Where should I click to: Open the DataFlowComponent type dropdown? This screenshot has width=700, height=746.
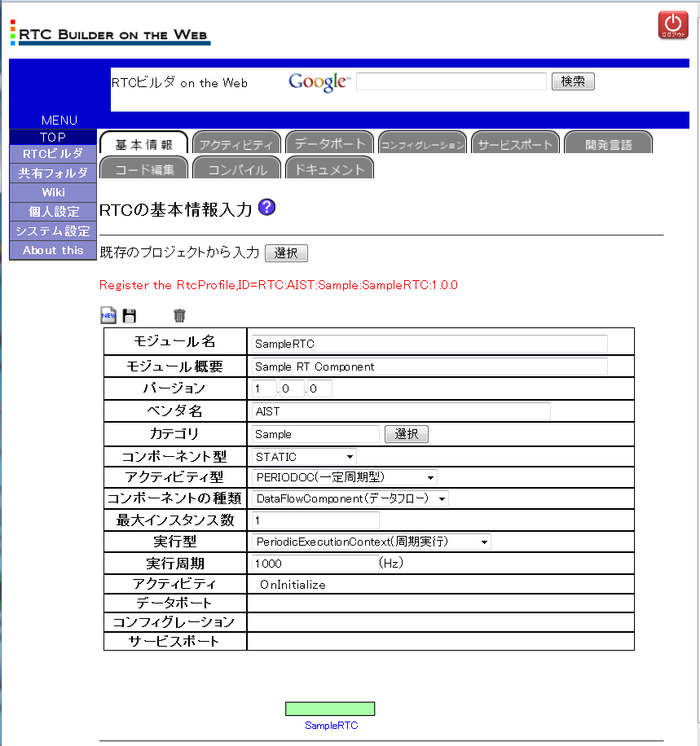[350, 498]
